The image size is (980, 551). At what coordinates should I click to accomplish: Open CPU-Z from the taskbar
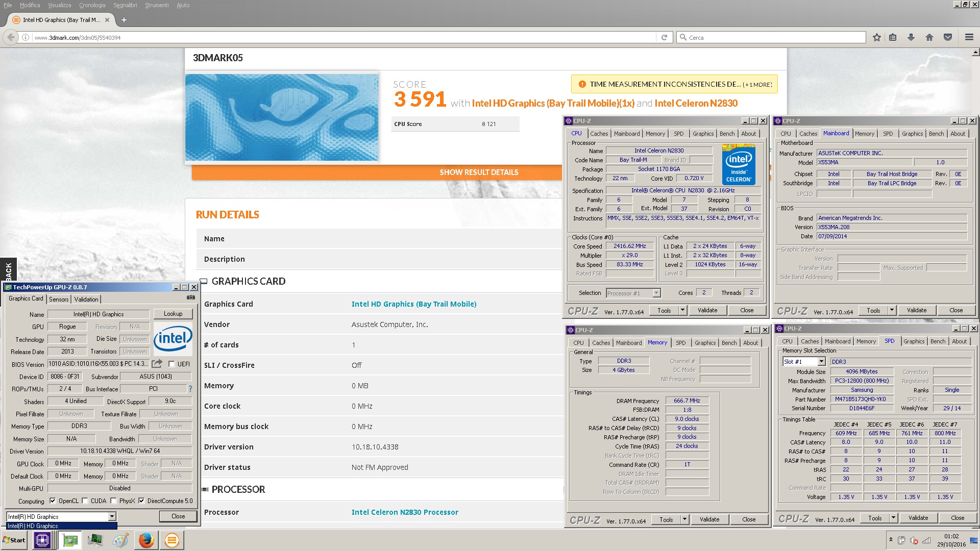pyautogui.click(x=42, y=540)
